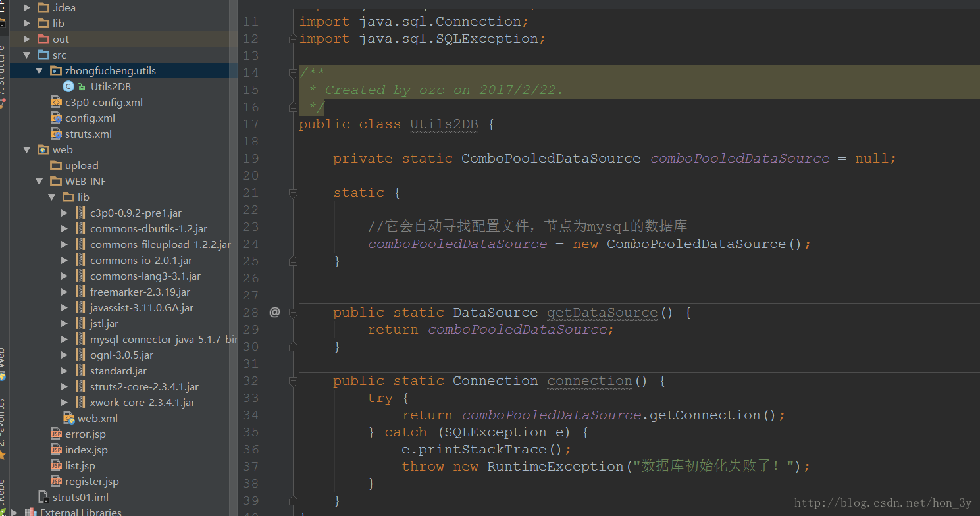Expand the .idea folder
This screenshot has height=516, width=980.
click(x=26, y=8)
